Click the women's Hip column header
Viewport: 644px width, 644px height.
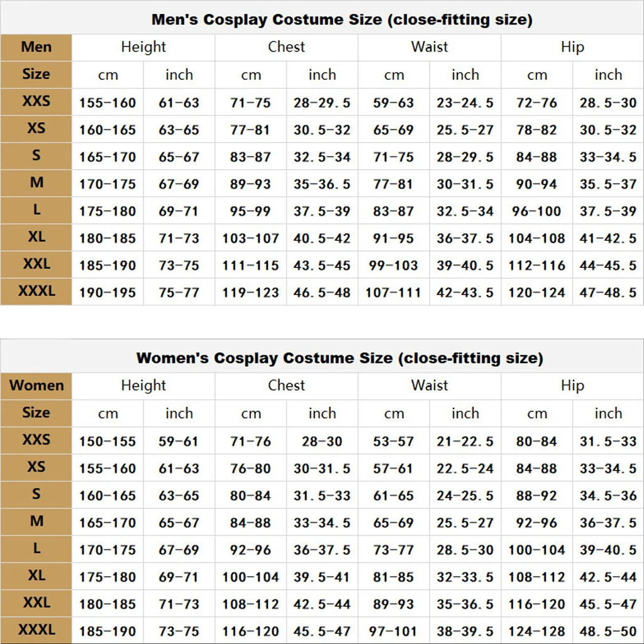[572, 386]
